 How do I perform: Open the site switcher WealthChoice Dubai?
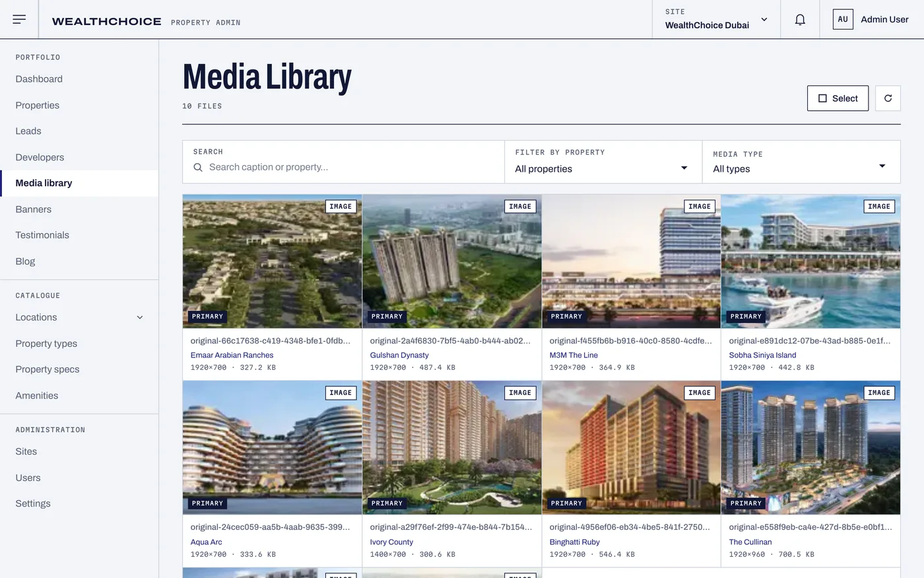tap(716, 19)
